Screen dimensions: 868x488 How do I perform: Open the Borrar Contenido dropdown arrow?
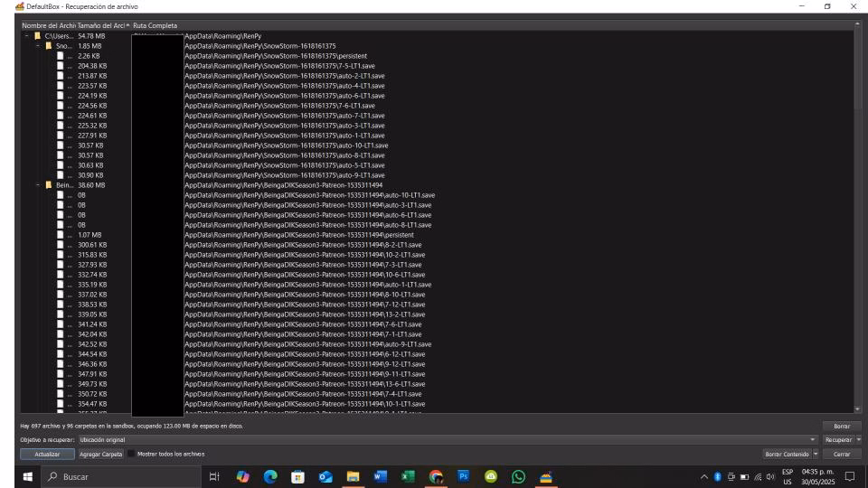coord(816,455)
